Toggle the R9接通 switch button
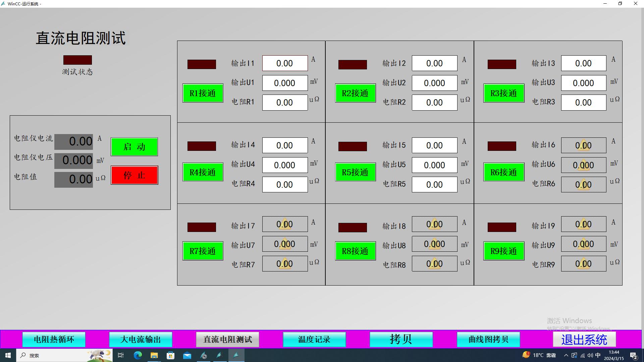644x362 pixels. coord(503,251)
